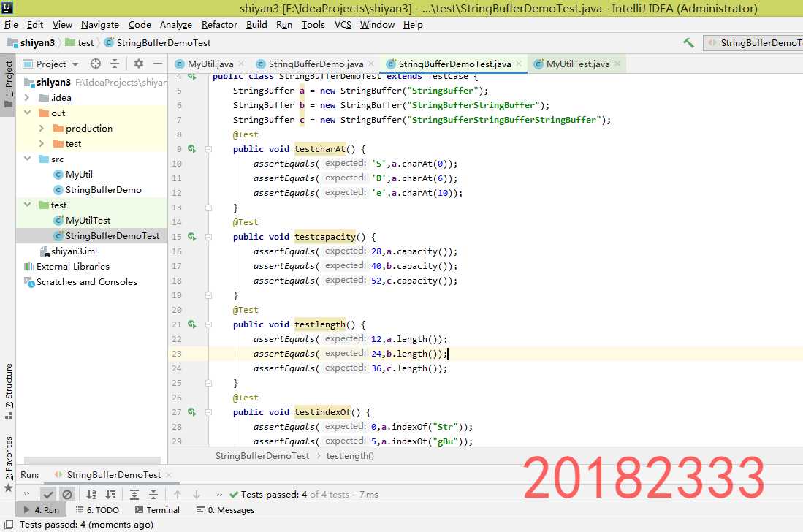Open the Structure side tool tab
Screen dimensions: 803x532
coord(8,391)
